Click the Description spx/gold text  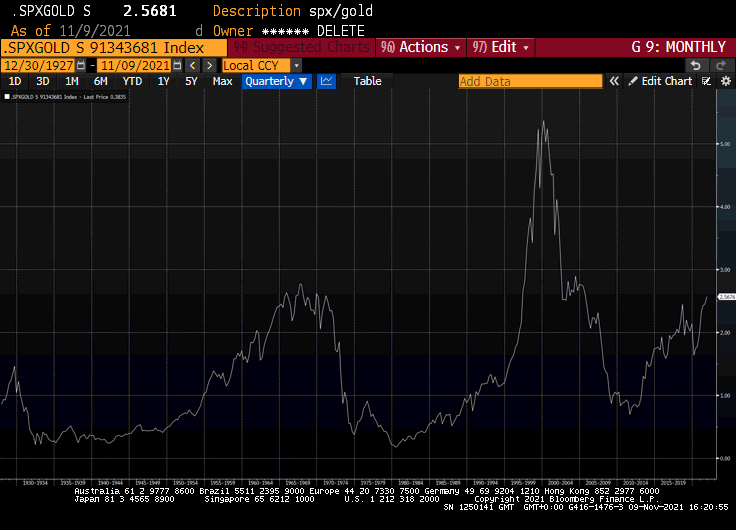coord(293,11)
